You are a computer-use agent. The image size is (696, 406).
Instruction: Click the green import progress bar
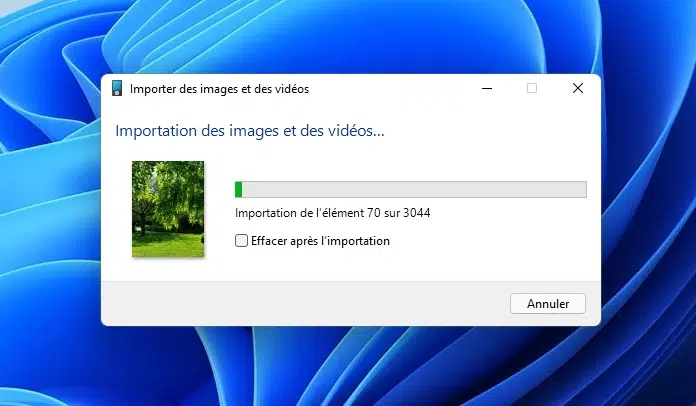click(411, 189)
